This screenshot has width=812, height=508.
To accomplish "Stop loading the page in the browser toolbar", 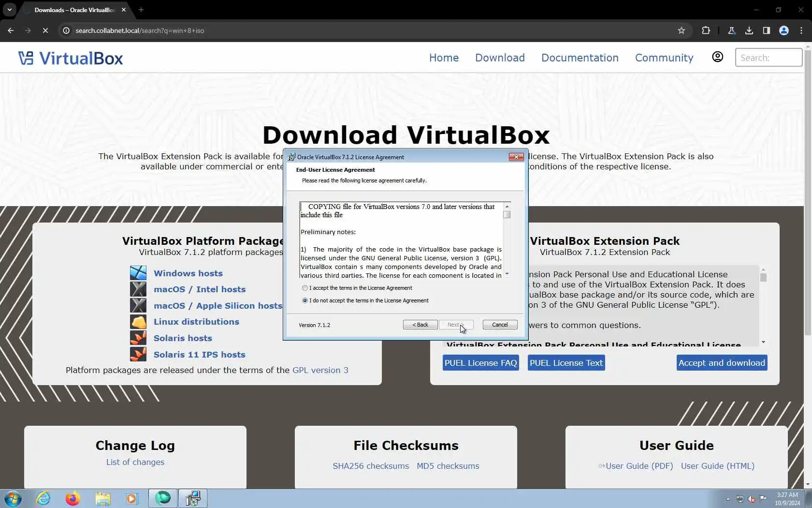I will [45, 30].
